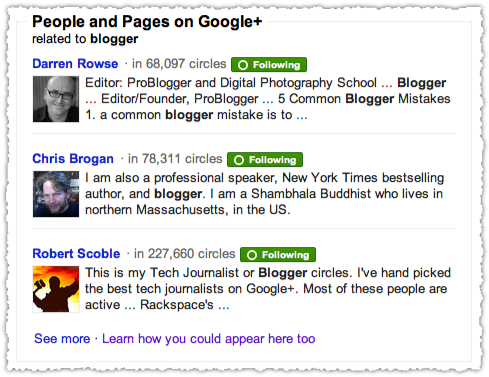The image size is (489, 377).
Task: Open Chris Brogan's profile name link
Action: (x=73, y=159)
